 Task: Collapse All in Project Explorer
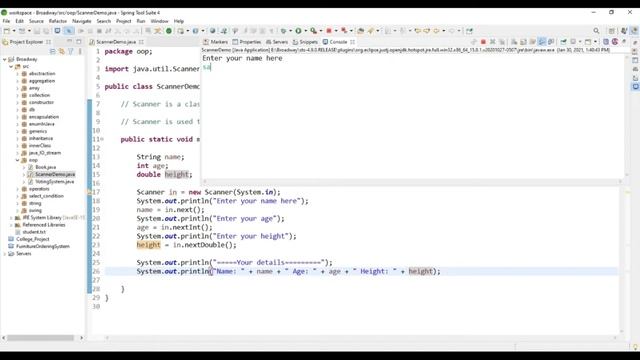(x=53, y=51)
